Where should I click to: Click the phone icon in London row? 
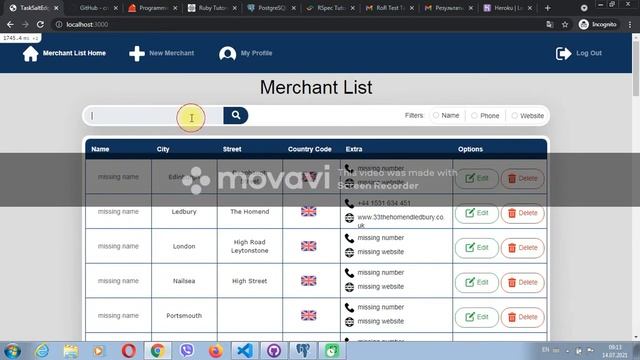pyautogui.click(x=349, y=238)
